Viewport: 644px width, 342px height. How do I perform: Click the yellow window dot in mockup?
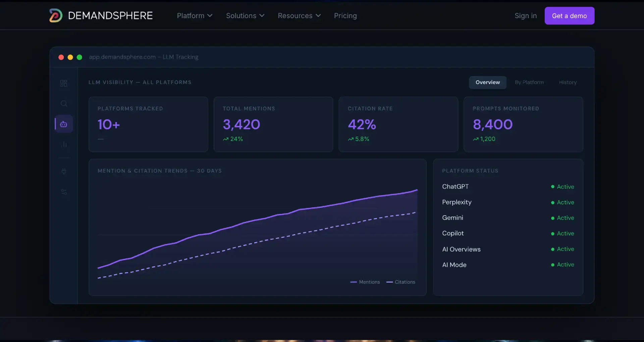pyautogui.click(x=70, y=57)
